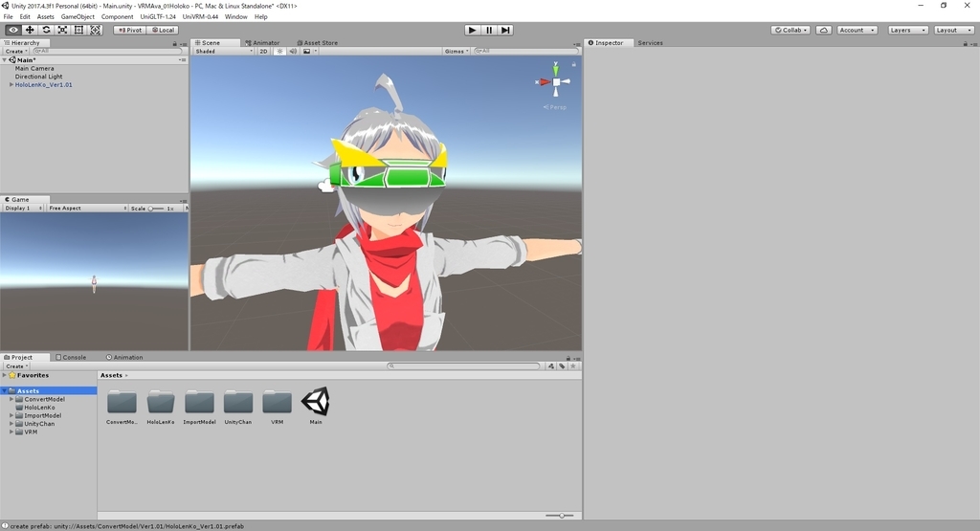This screenshot has height=531, width=980.
Task: Collapse the Main scene in Hierarchy
Action: [x=5, y=60]
